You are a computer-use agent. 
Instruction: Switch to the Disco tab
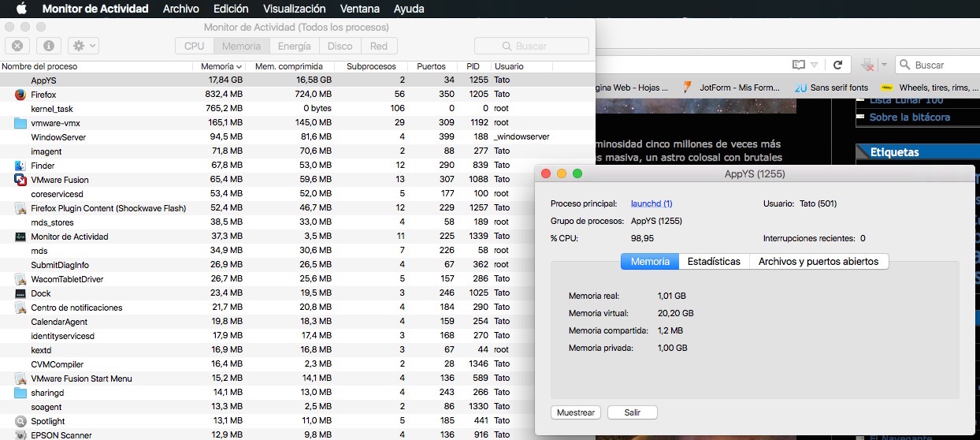[340, 46]
